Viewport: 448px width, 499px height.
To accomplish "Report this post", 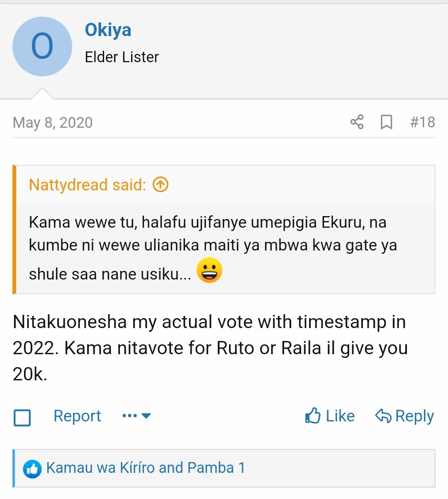I will [77, 416].
